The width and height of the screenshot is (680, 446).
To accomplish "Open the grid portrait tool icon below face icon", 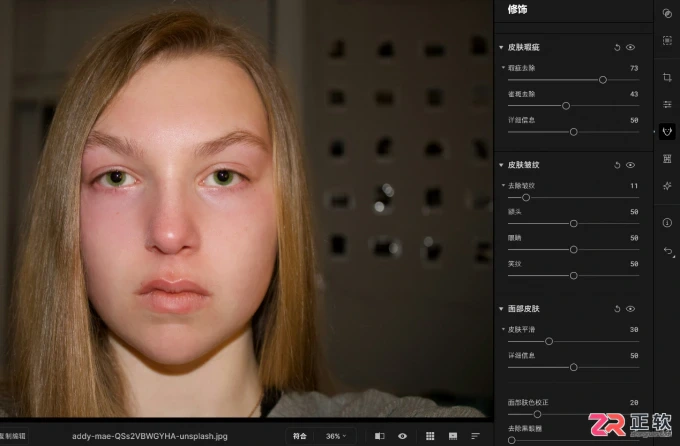I will click(x=667, y=159).
